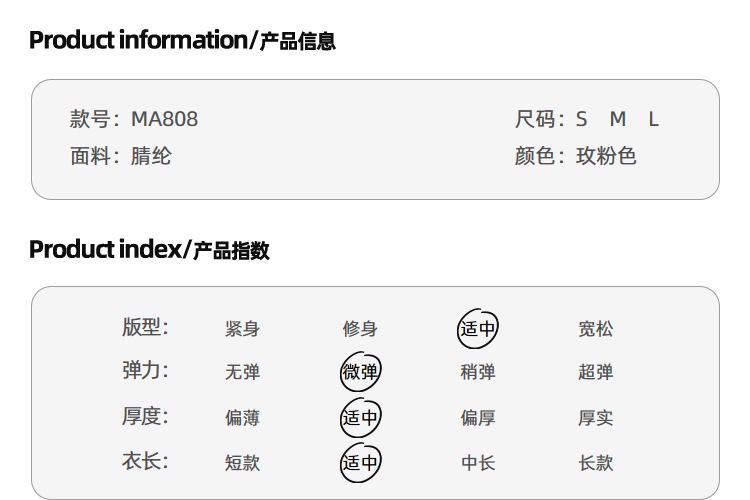The height and width of the screenshot is (500, 750).
Task: Select 厚实 thickness option
Action: point(596,418)
